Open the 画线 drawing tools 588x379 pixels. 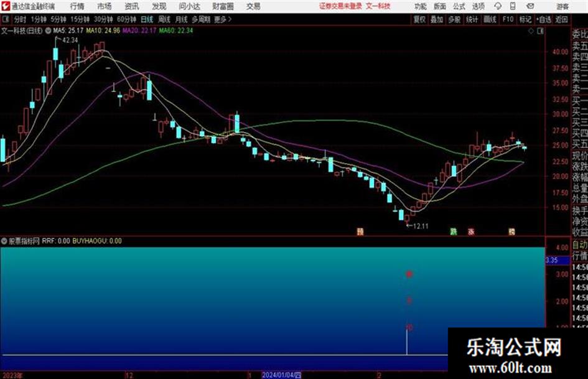[490, 19]
